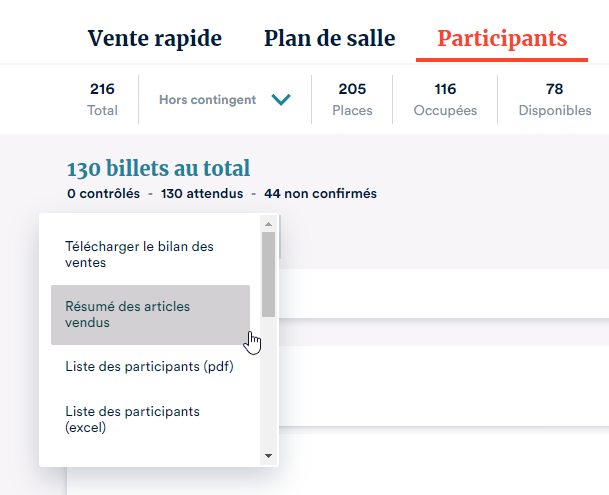Screen dimensions: 609x495
Task: Switch to the Plan de salle tab
Action: [329, 39]
